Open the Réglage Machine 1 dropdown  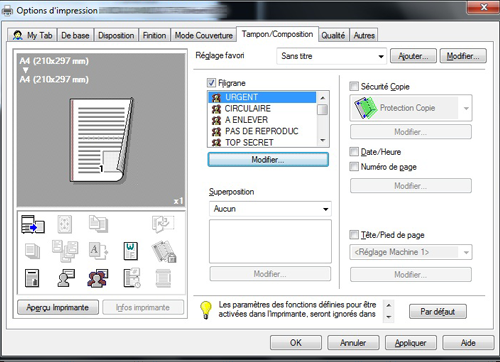pyautogui.click(x=411, y=252)
